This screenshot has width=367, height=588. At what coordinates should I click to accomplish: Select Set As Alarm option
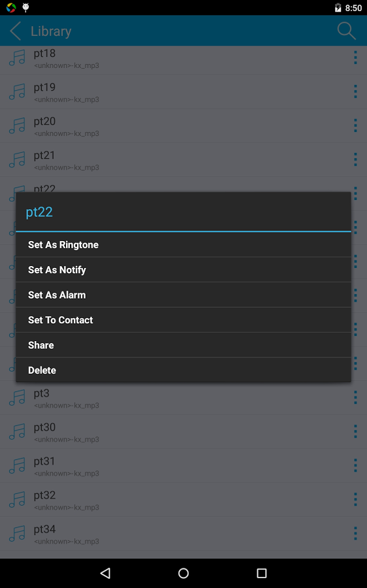pyautogui.click(x=183, y=295)
